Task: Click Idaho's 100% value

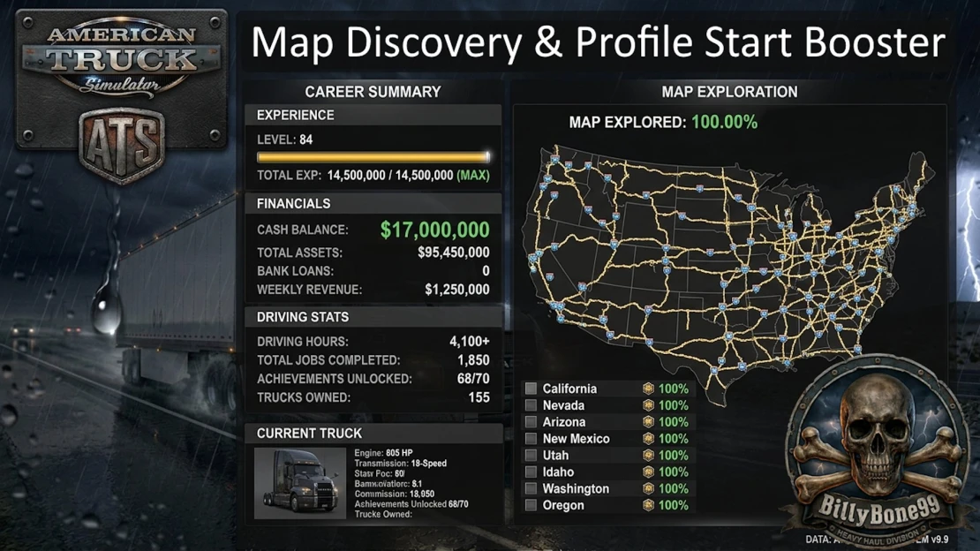Action: click(x=673, y=472)
